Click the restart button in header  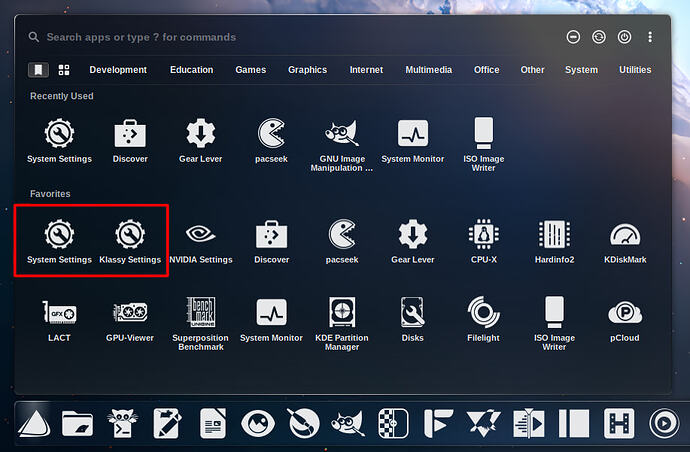(x=598, y=37)
